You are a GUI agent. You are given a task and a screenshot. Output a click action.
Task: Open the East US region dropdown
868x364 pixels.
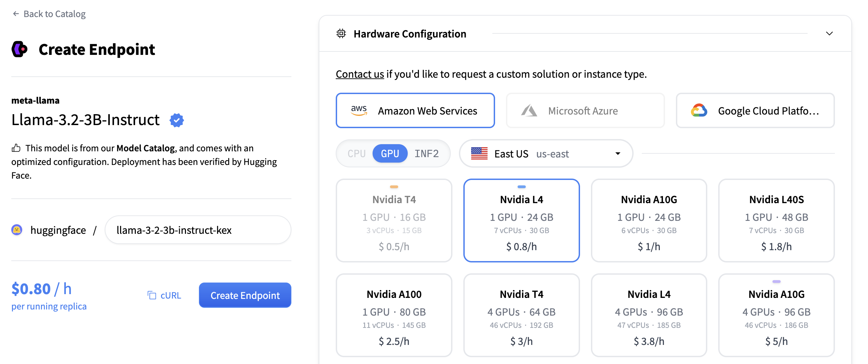[546, 153]
